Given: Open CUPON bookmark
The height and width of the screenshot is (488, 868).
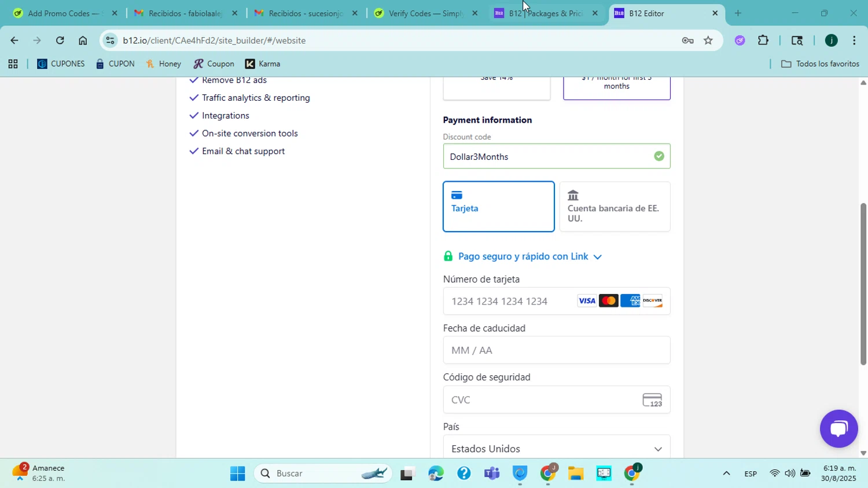Looking at the screenshot, I should [x=115, y=64].
